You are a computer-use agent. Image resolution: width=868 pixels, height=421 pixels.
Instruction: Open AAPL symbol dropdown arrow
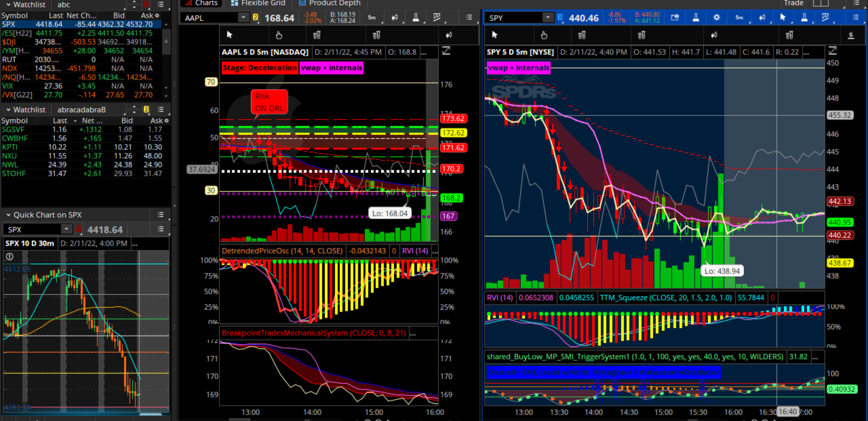pyautogui.click(x=244, y=18)
